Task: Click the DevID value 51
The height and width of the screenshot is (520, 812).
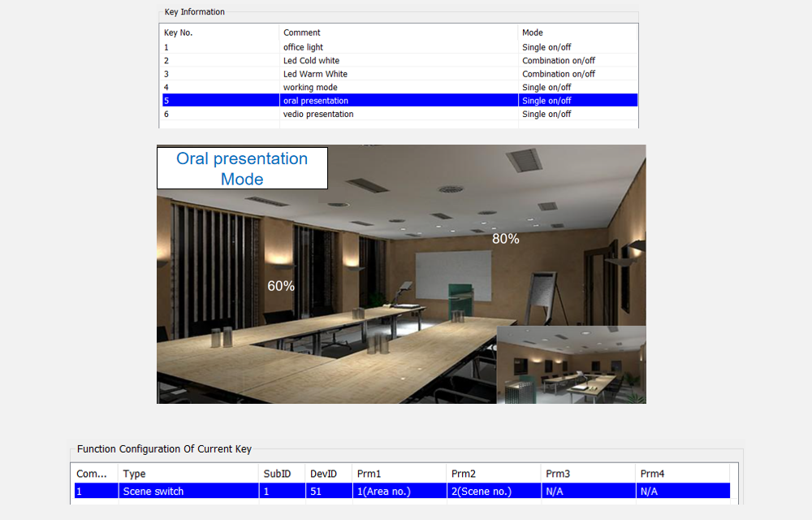Action: (329, 491)
